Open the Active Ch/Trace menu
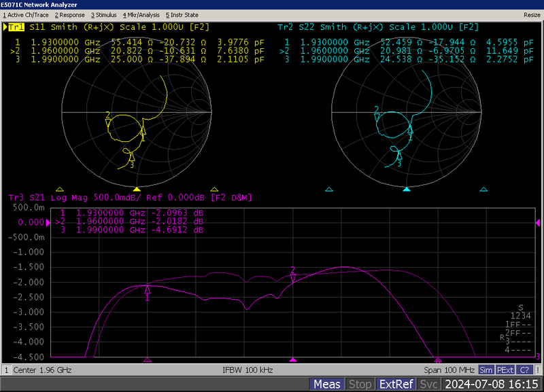544x392 pixels. tap(25, 14)
